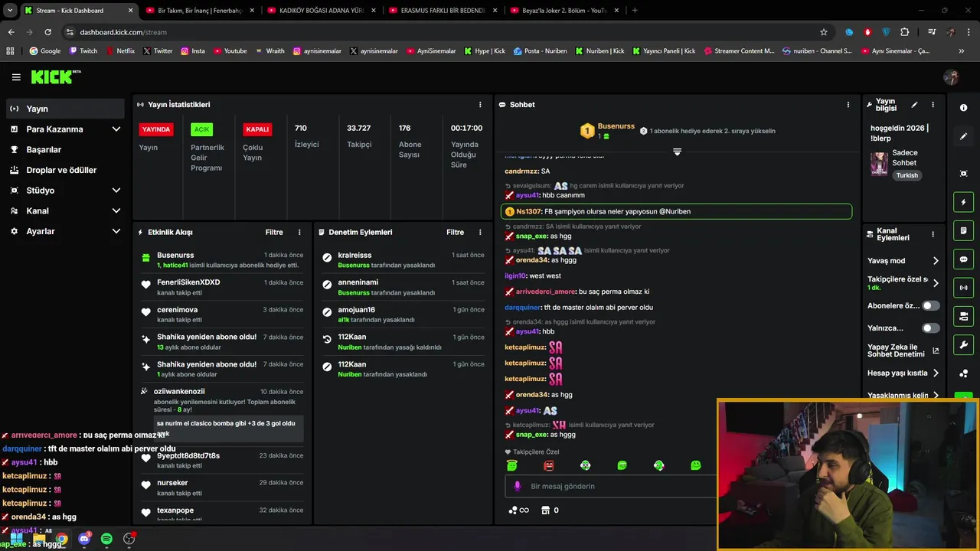
Task: Click the Turkish language tag
Action: 907,175
